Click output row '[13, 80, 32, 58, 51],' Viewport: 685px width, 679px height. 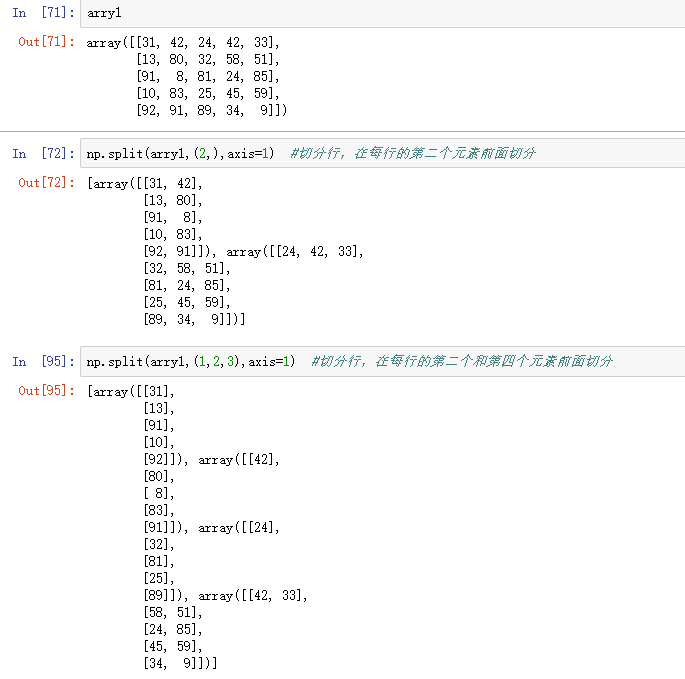pyautogui.click(x=208, y=59)
